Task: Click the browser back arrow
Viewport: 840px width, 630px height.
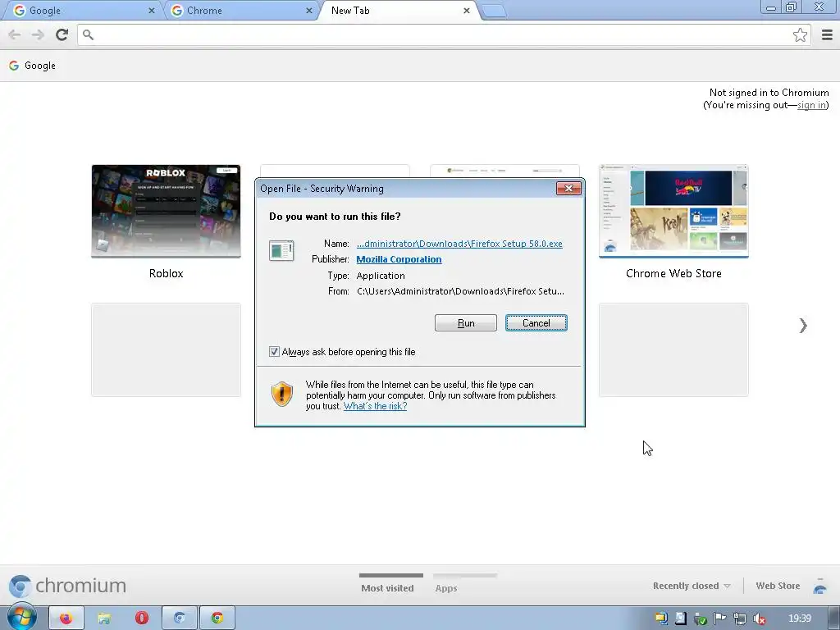Action: (x=15, y=34)
